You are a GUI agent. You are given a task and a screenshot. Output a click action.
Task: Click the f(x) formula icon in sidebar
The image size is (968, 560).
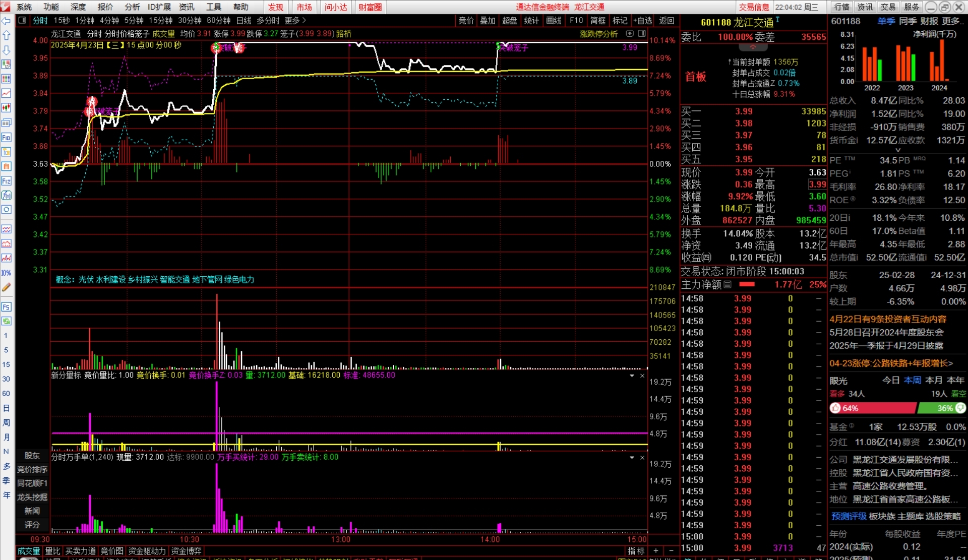click(x=7, y=195)
